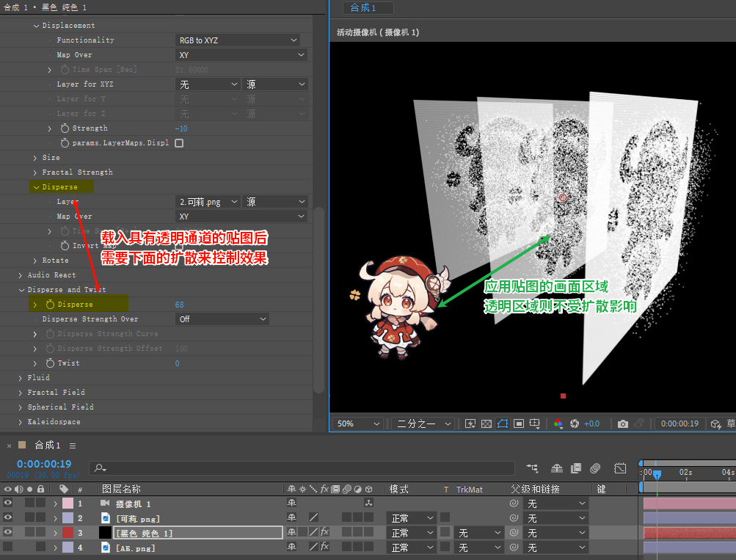The image size is (736, 560).
Task: Expand the 可莉.png layer properties
Action: coord(55,518)
